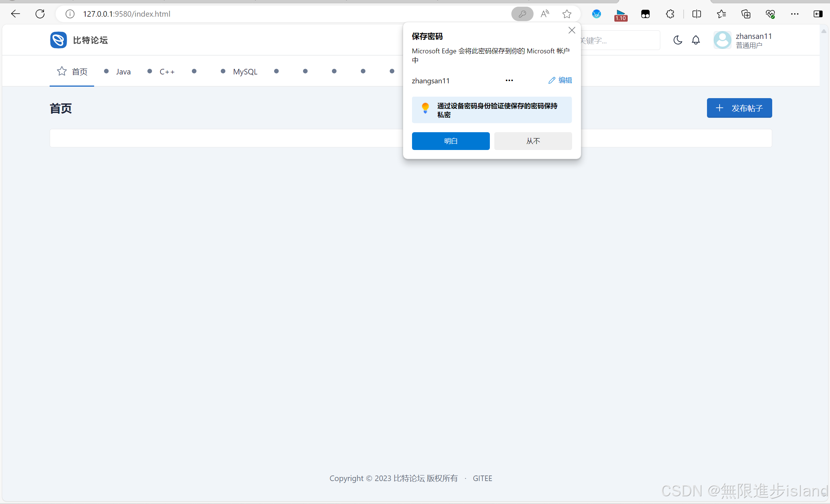The image size is (830, 504).
Task: Open Browser essentials heart icon
Action: (770, 14)
